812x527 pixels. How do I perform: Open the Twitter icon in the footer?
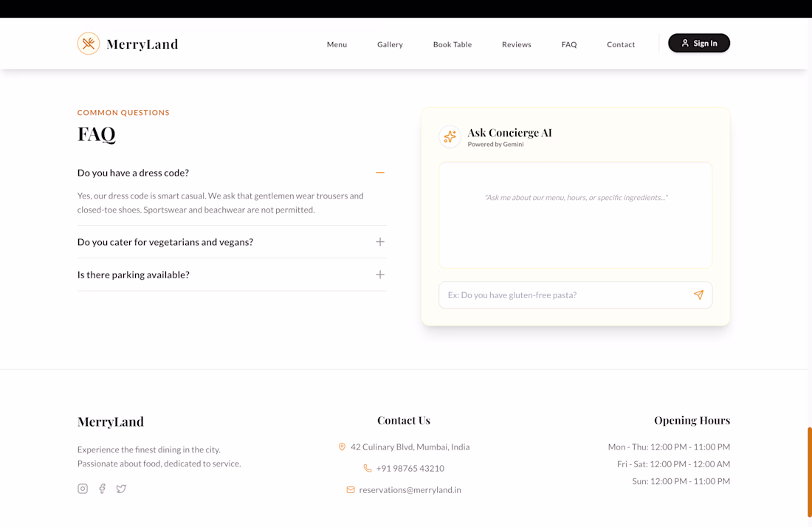(121, 488)
